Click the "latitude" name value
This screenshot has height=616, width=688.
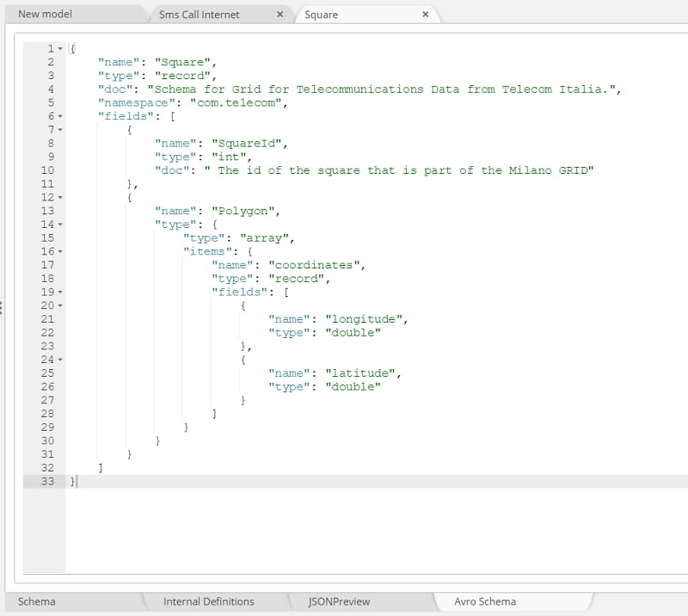coord(359,373)
